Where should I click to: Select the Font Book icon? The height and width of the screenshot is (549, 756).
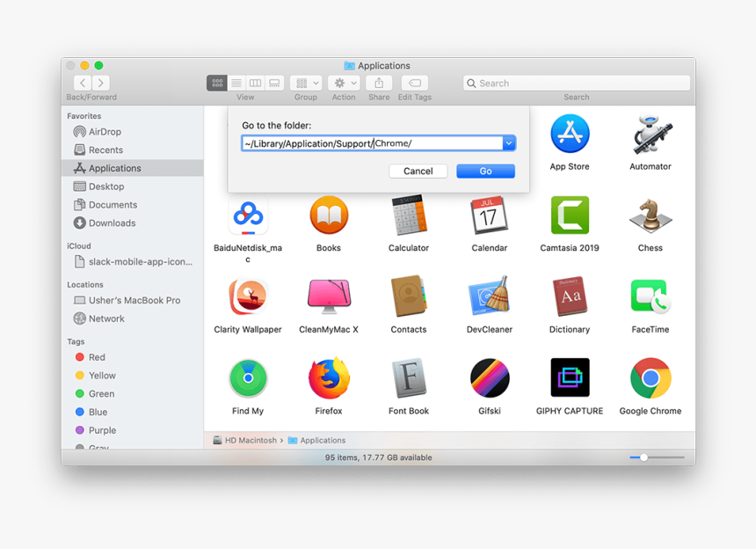[x=409, y=378]
